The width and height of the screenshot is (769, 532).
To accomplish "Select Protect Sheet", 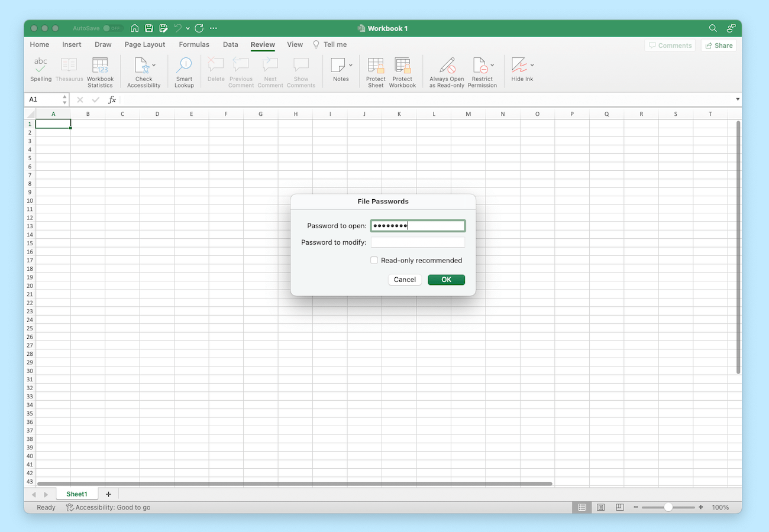I will [x=375, y=71].
